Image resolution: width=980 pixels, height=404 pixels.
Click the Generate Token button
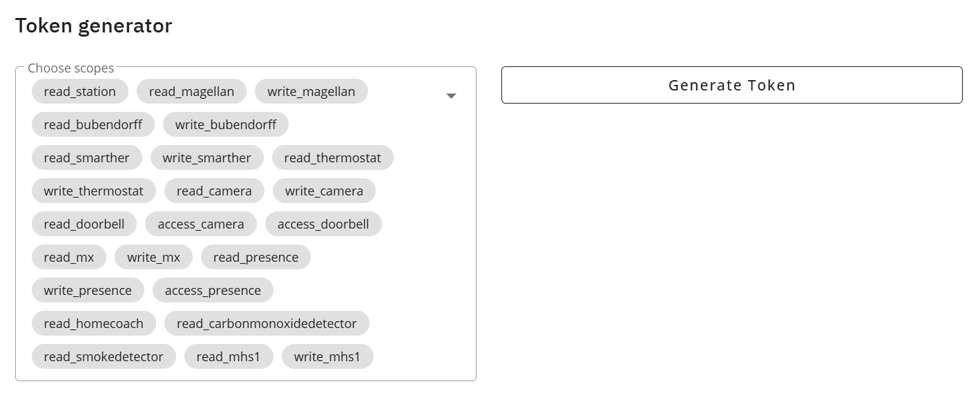pyautogui.click(x=731, y=85)
